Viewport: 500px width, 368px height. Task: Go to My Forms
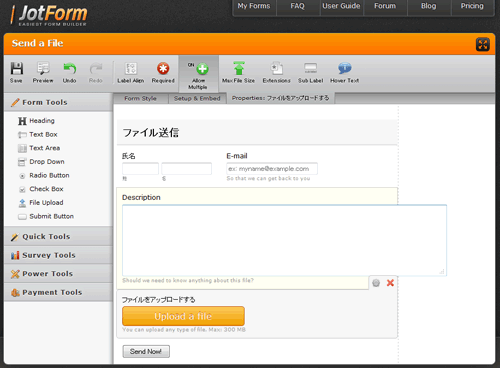(x=254, y=6)
